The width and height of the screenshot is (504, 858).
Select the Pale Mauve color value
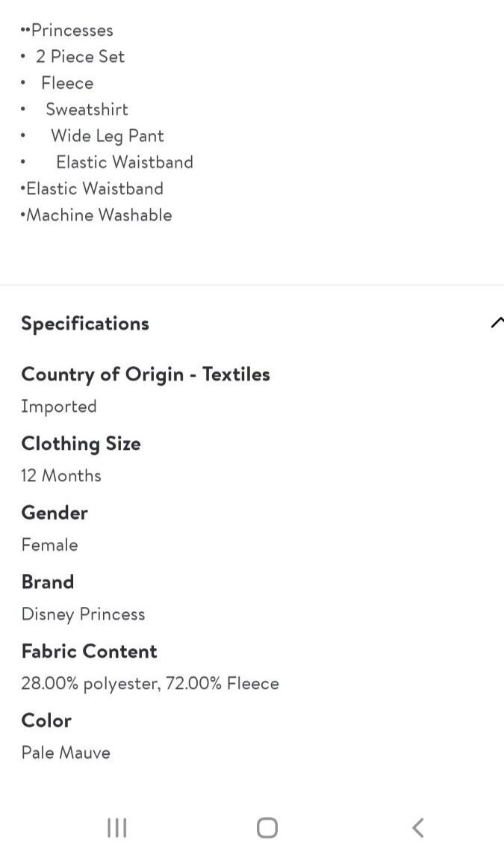(66, 753)
